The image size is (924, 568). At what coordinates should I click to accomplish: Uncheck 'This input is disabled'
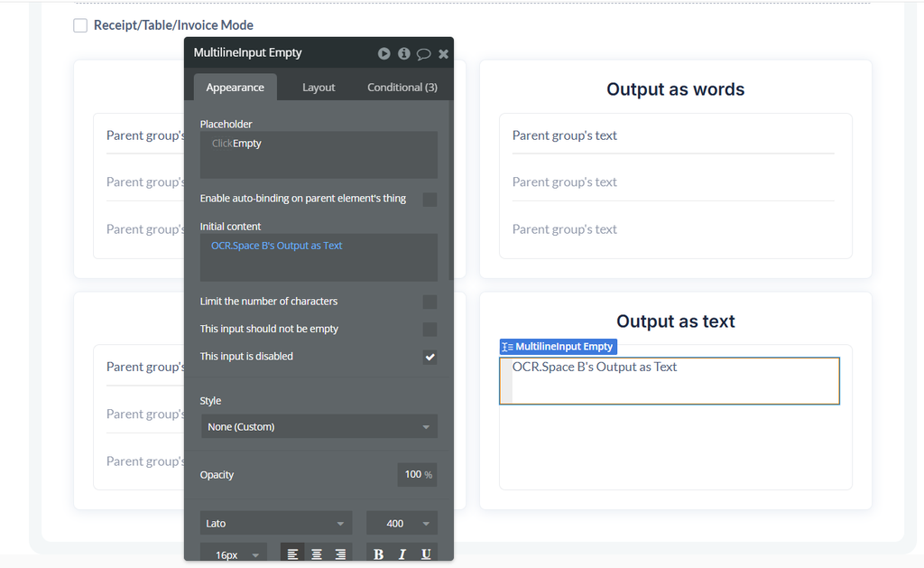430,357
